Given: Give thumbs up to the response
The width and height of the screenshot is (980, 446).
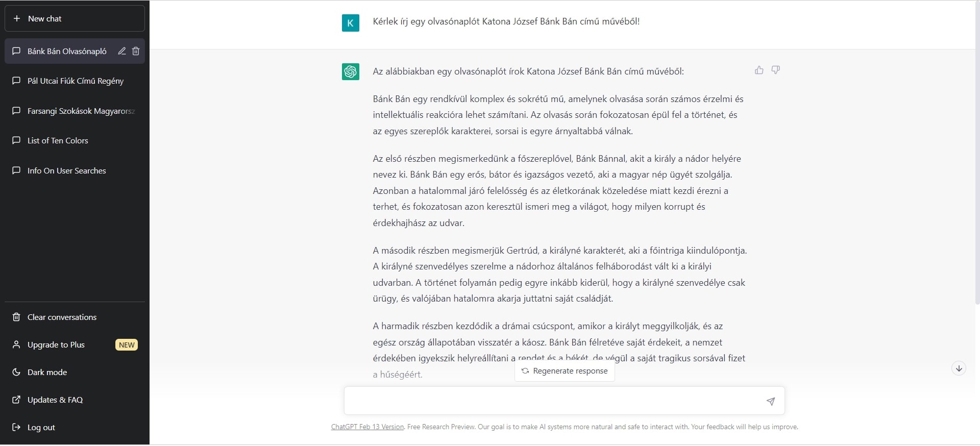Looking at the screenshot, I should coord(759,70).
